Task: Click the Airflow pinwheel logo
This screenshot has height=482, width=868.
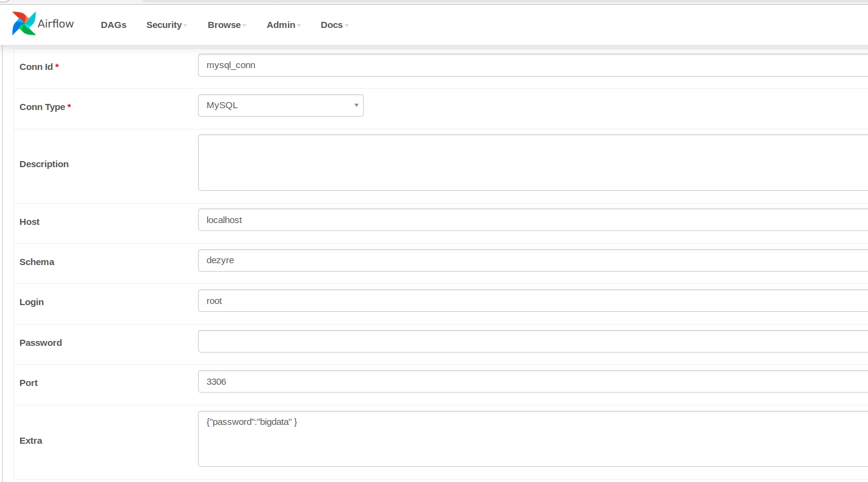Action: tap(24, 24)
